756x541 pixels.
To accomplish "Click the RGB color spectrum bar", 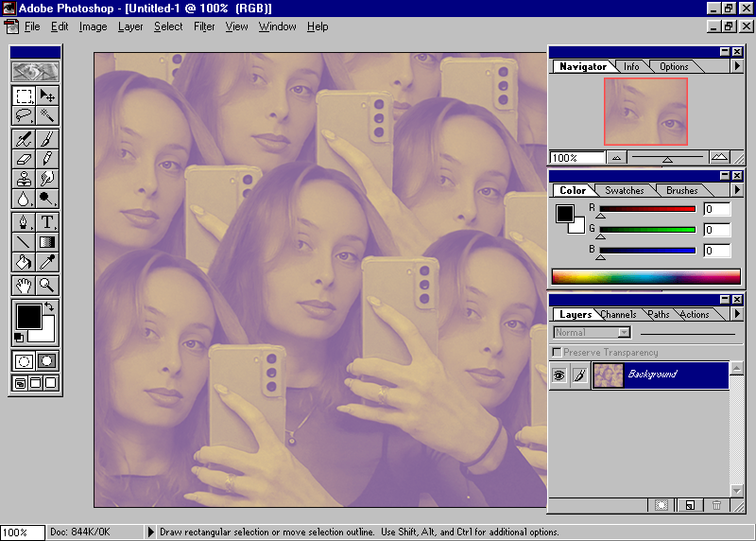I will 645,277.
